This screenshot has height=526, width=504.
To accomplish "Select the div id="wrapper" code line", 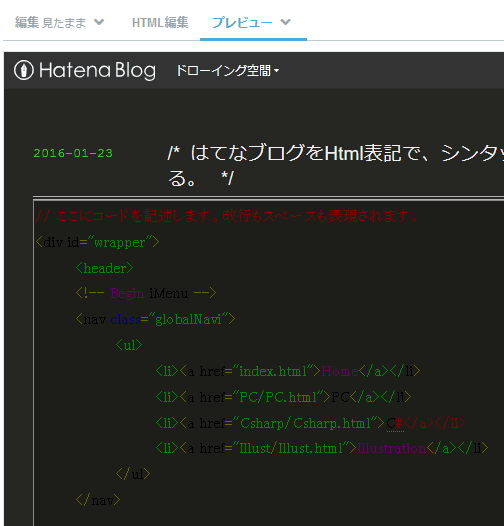I will [97, 242].
